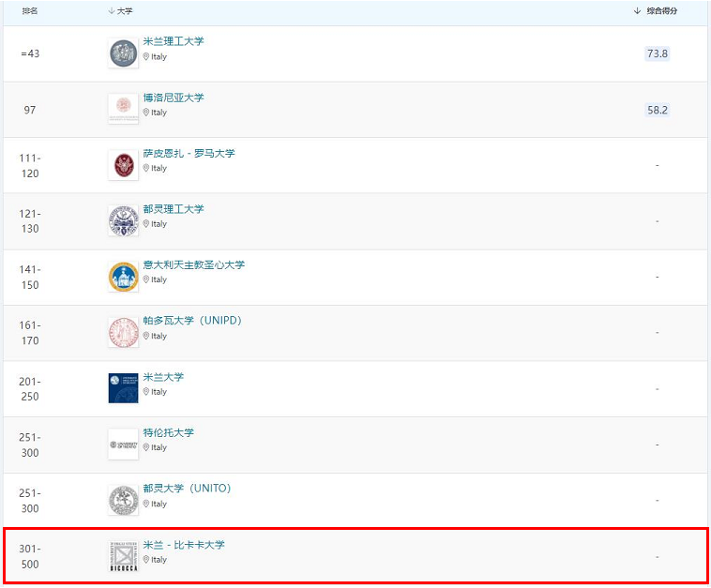Open the 博洛尼亚大学 link
This screenshot has width=711, height=588.
point(174,98)
